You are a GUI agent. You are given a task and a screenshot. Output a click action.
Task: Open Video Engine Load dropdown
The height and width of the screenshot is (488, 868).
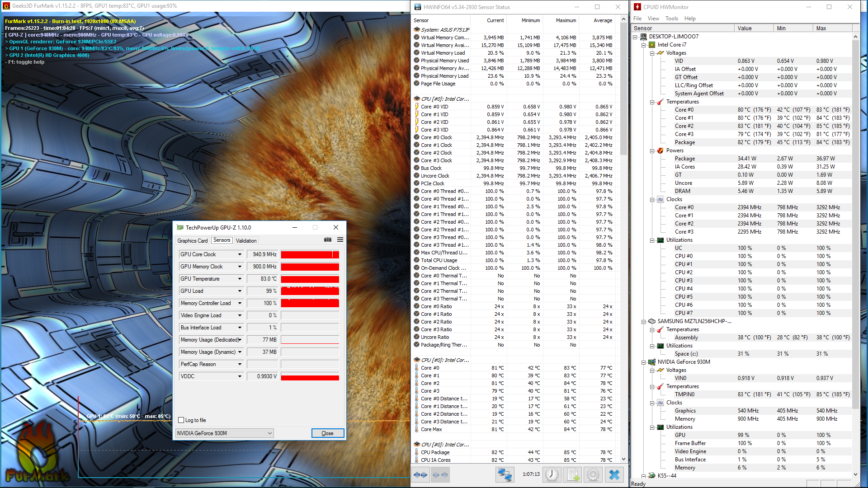click(240, 315)
